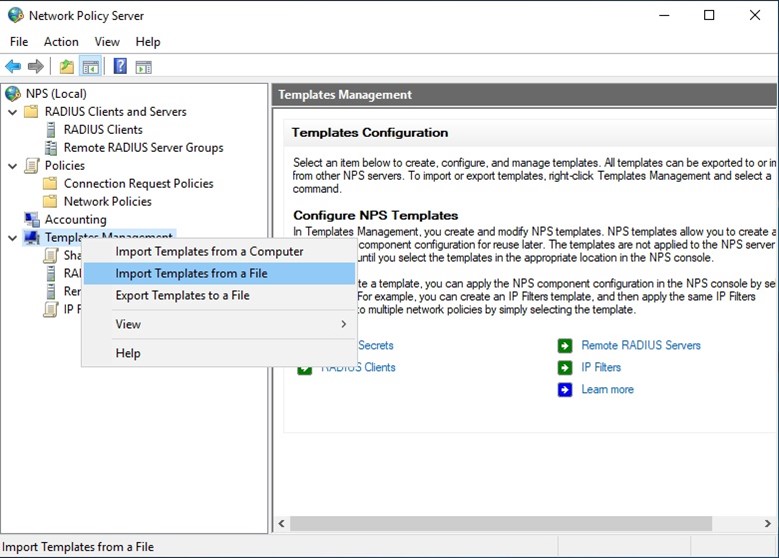
Task: Click the NPS (Local) globe icon
Action: tap(13, 93)
